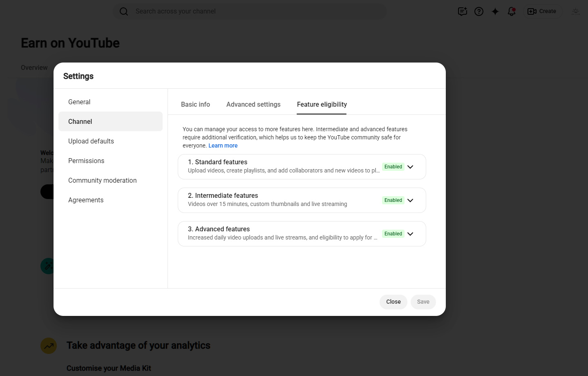Viewport: 588px width, 376px height.
Task: Open Agreements settings section
Action: [x=110, y=200]
